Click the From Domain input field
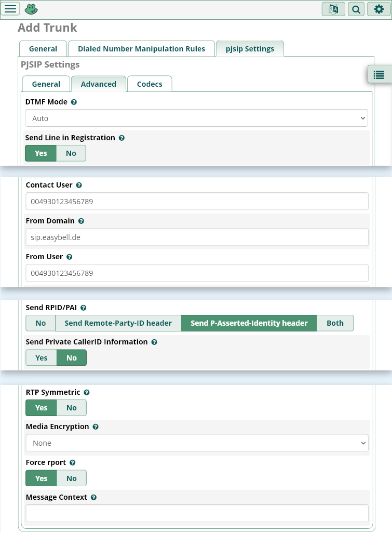392x533 pixels. pyautogui.click(x=197, y=237)
